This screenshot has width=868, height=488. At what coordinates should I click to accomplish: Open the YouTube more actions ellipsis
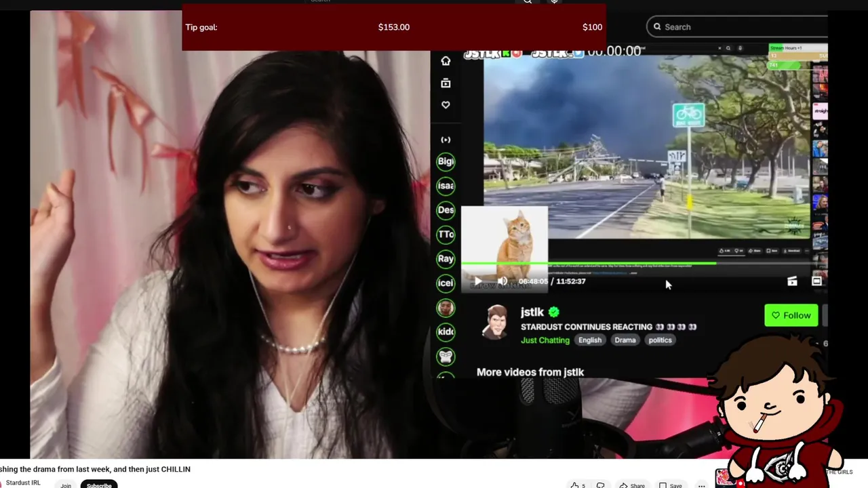point(702,485)
